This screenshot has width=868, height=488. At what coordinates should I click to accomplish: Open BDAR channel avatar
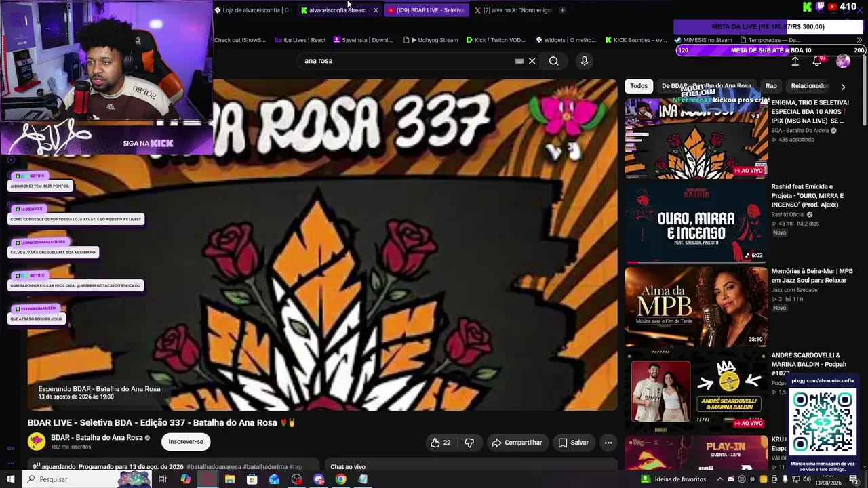(37, 441)
